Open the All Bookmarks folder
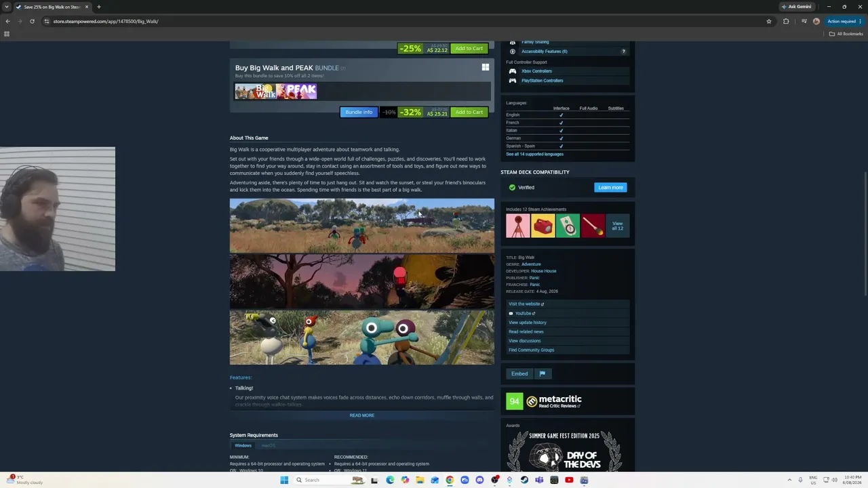868x488 pixels. coord(846,34)
